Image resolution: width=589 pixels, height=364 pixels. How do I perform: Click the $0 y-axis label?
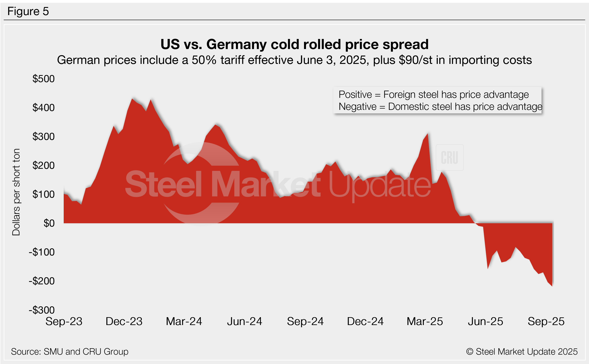point(49,223)
